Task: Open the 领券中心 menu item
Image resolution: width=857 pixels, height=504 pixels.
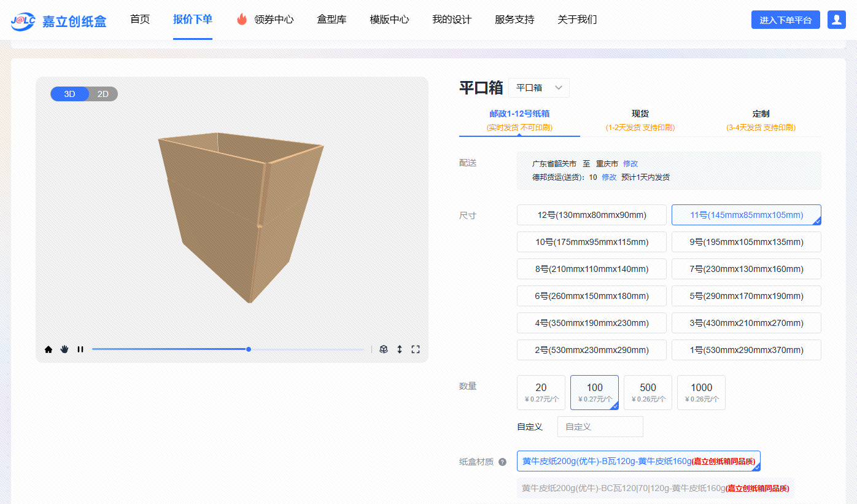Action: (x=266, y=20)
